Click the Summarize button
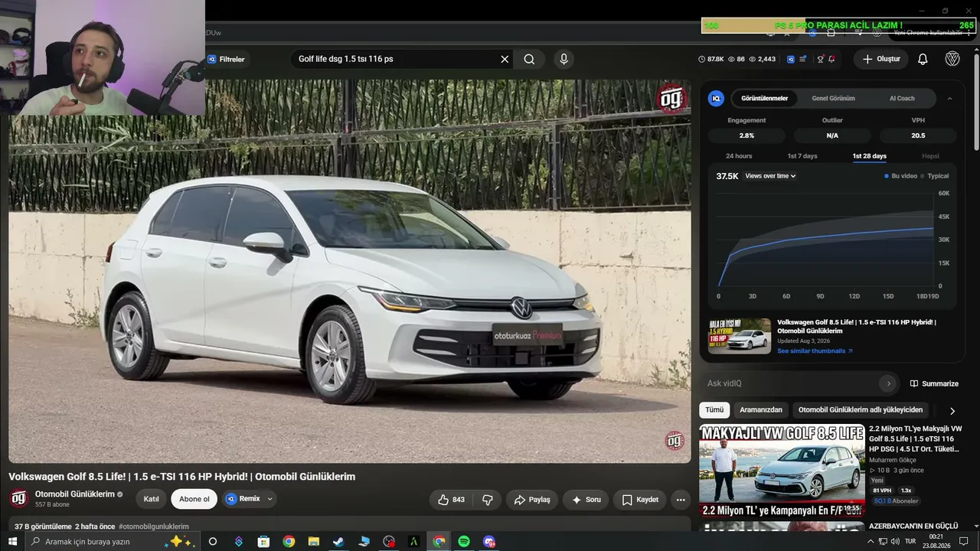 pyautogui.click(x=934, y=383)
